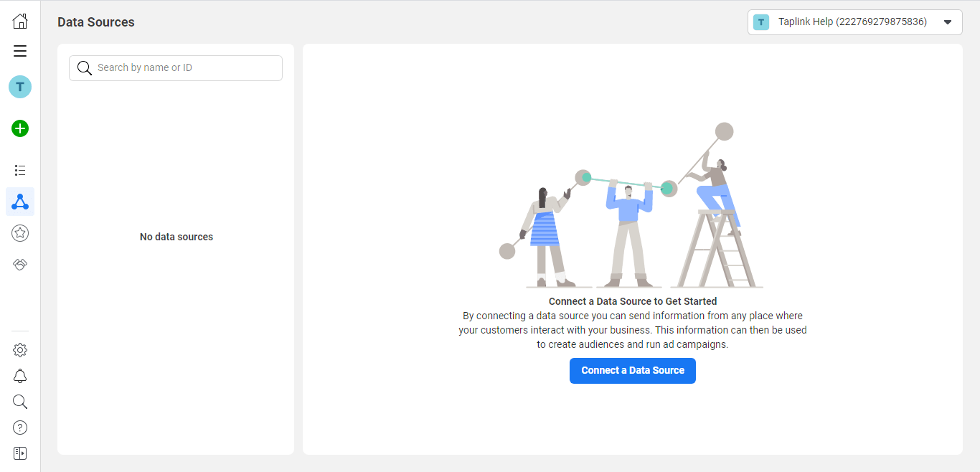Focus the Search by name or ID field
The image size is (980, 472).
click(176, 68)
